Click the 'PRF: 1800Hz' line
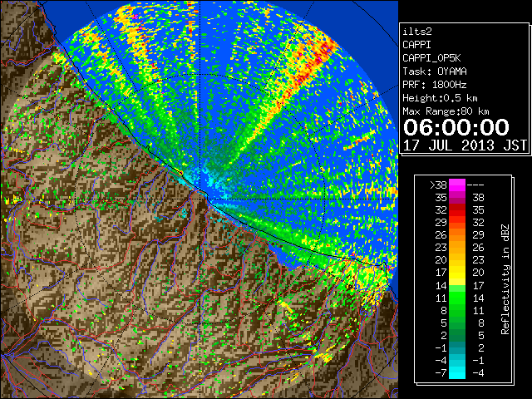Viewport: 532px width, 399px height. click(434, 85)
